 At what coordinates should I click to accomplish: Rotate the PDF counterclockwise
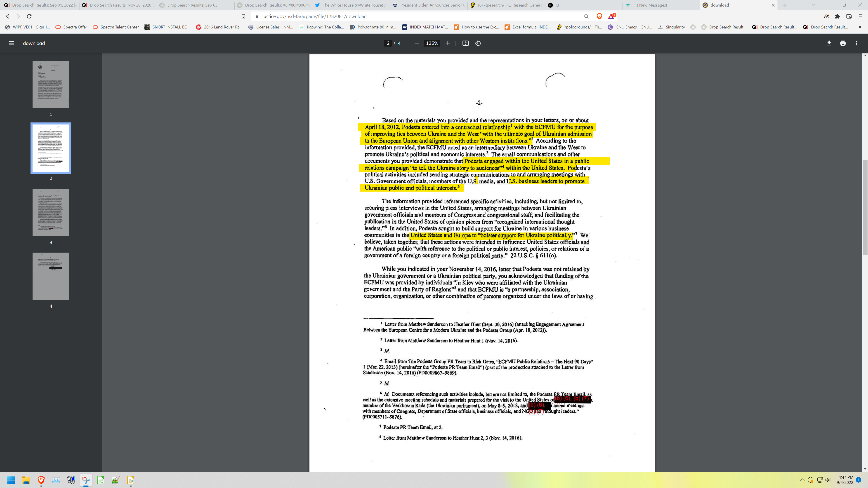click(x=478, y=43)
